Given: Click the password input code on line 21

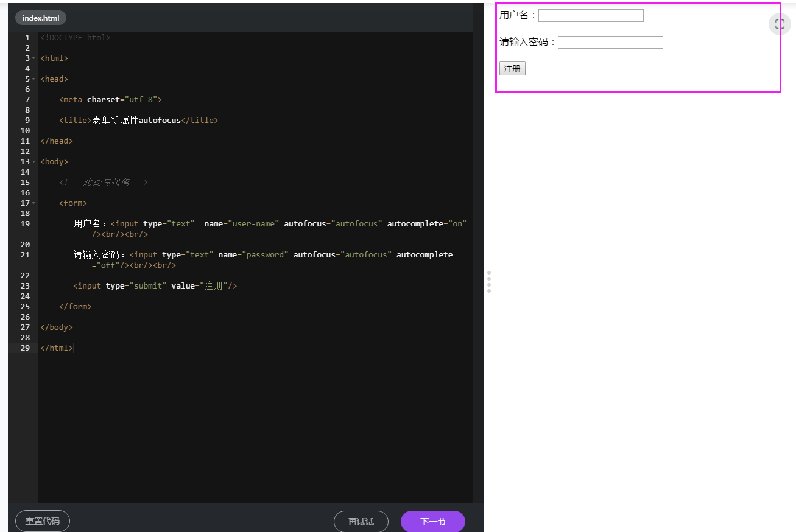Looking at the screenshot, I should pyautogui.click(x=263, y=260).
